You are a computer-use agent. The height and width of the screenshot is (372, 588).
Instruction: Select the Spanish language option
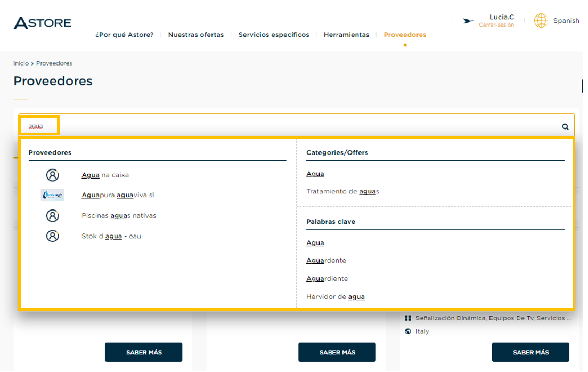(566, 21)
